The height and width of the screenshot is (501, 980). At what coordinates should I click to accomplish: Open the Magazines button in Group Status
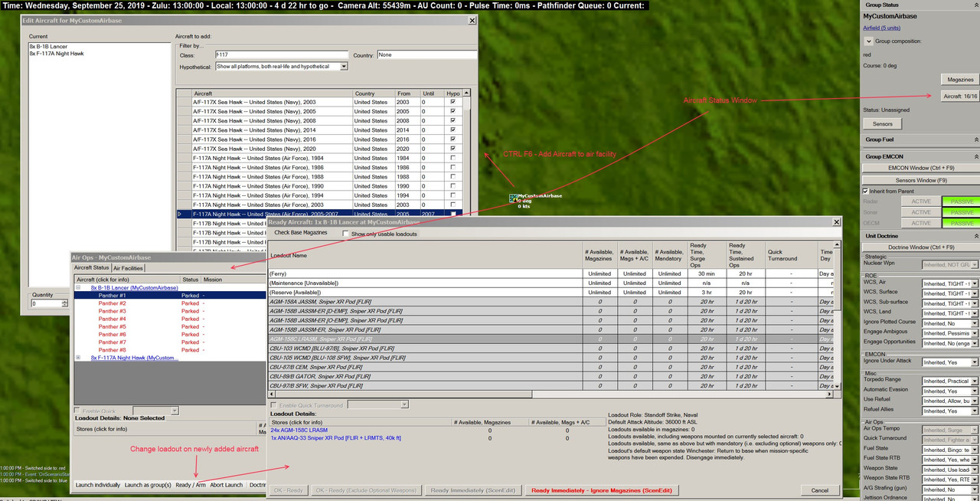[x=960, y=80]
